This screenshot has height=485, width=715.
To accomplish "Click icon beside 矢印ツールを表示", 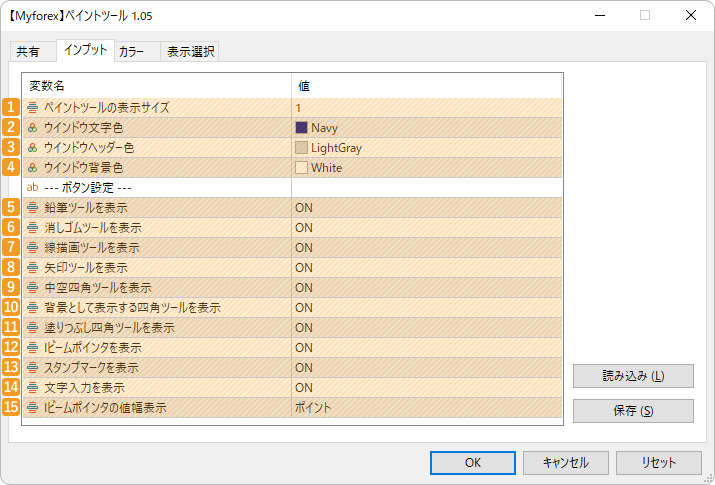I will [32, 268].
